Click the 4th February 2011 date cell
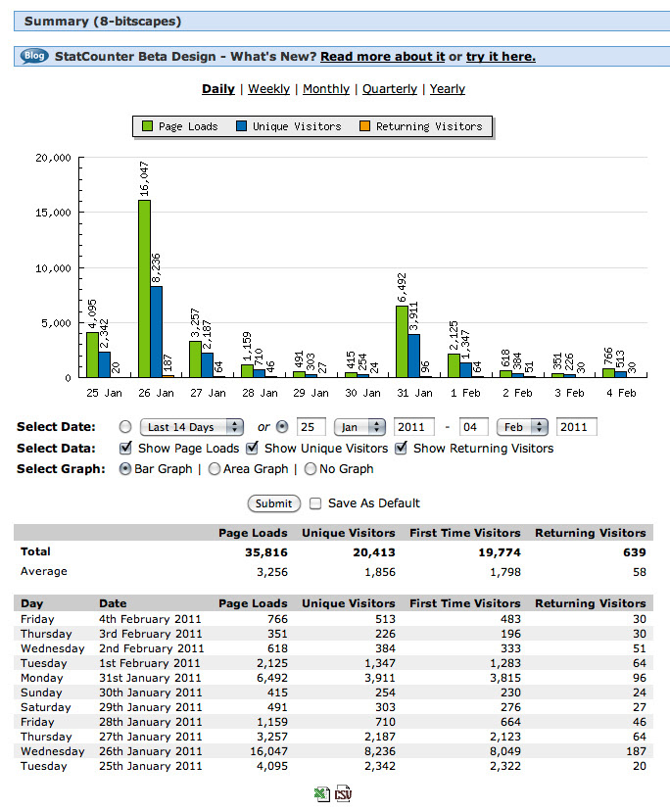This screenshot has height=812, width=670. click(x=150, y=619)
